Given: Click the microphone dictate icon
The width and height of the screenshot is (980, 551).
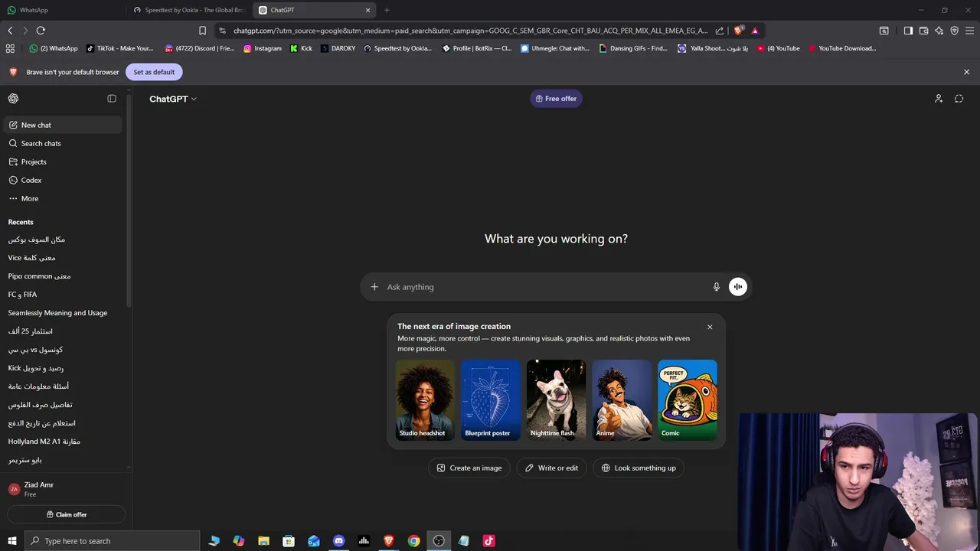Looking at the screenshot, I should pyautogui.click(x=717, y=287).
